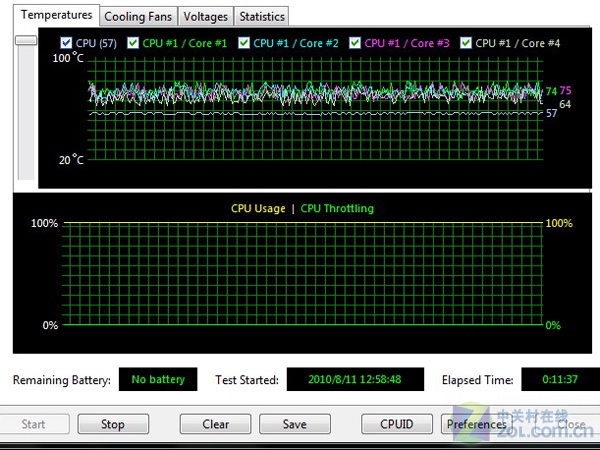Click the CPU Throttling graph label
The height and width of the screenshot is (450, 600).
pyautogui.click(x=338, y=209)
